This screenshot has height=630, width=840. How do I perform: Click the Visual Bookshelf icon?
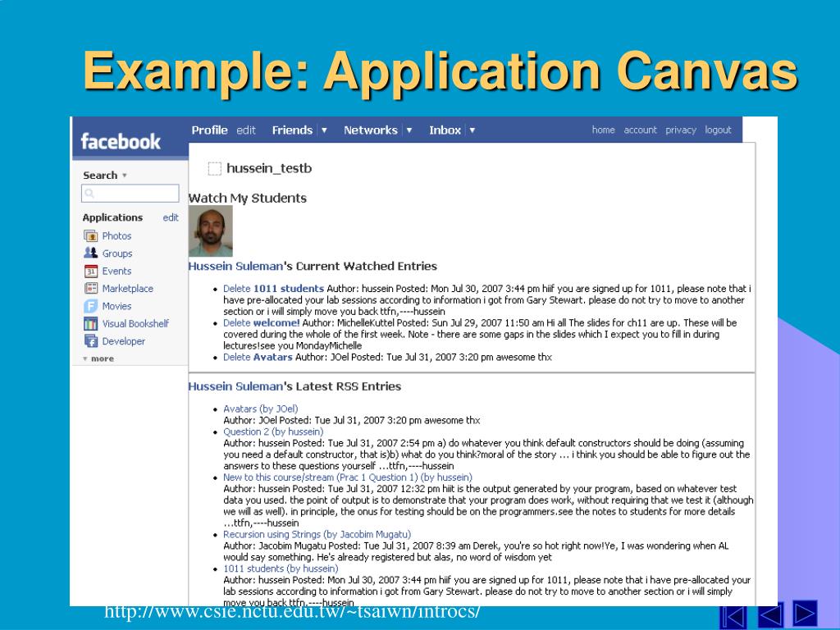(x=90, y=323)
